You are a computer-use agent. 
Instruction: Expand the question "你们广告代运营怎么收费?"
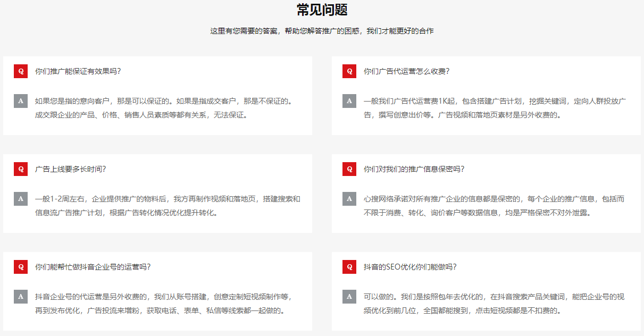(x=406, y=71)
